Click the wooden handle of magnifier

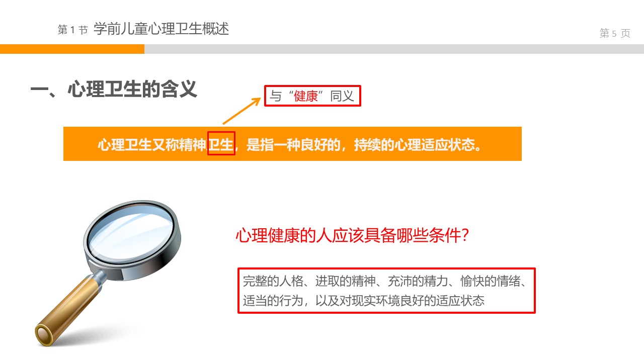68,310
